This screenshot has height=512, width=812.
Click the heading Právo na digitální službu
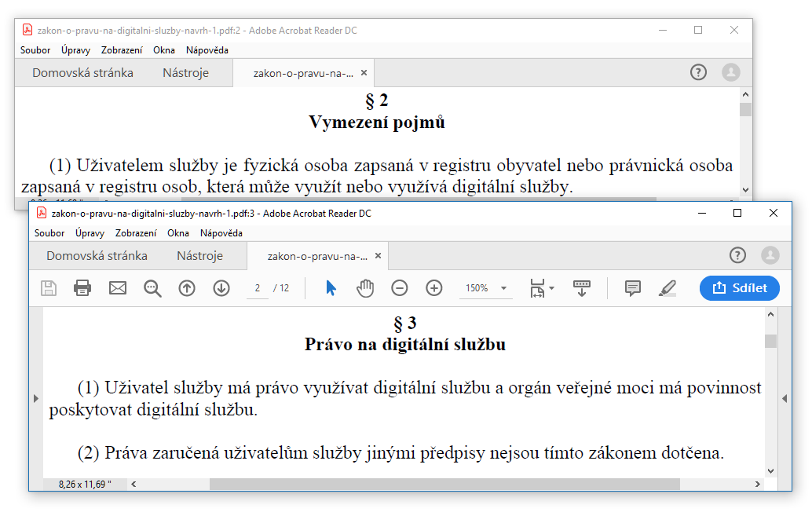point(405,344)
